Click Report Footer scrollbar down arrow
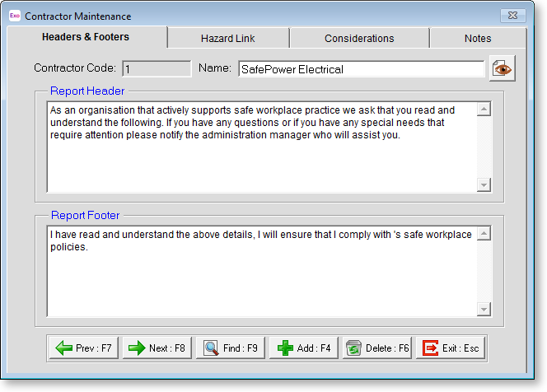 pos(484,309)
